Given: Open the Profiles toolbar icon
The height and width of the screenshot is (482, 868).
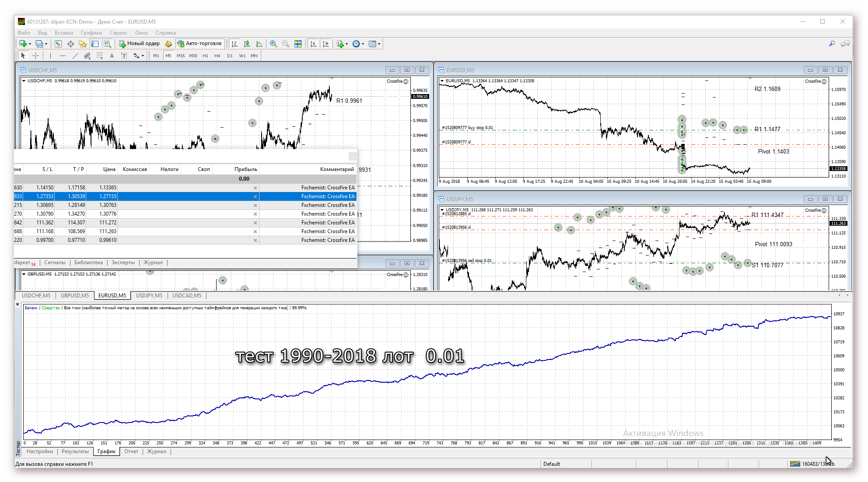Looking at the screenshot, I should [39, 44].
